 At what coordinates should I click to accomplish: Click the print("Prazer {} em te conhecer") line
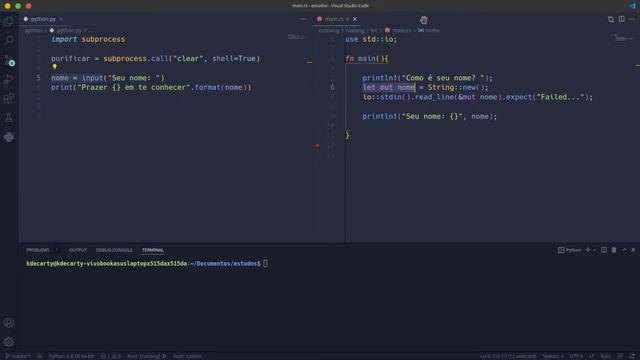pyautogui.click(x=151, y=87)
